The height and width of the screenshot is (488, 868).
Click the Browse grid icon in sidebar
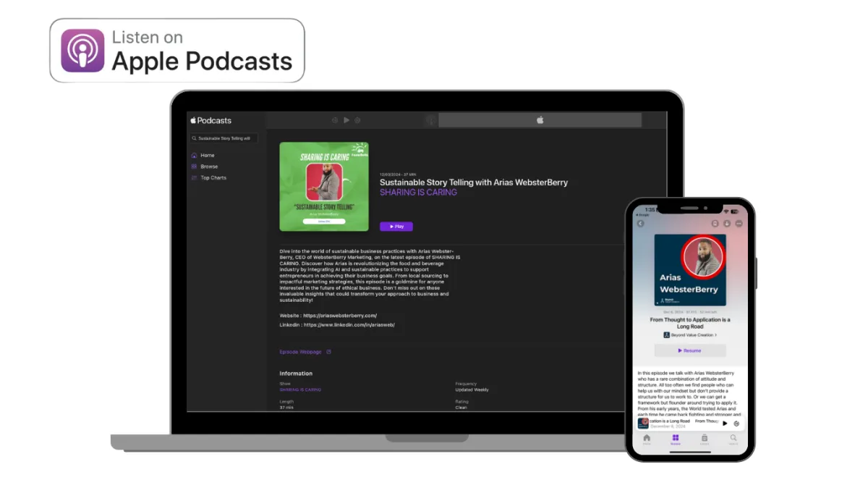coord(194,167)
